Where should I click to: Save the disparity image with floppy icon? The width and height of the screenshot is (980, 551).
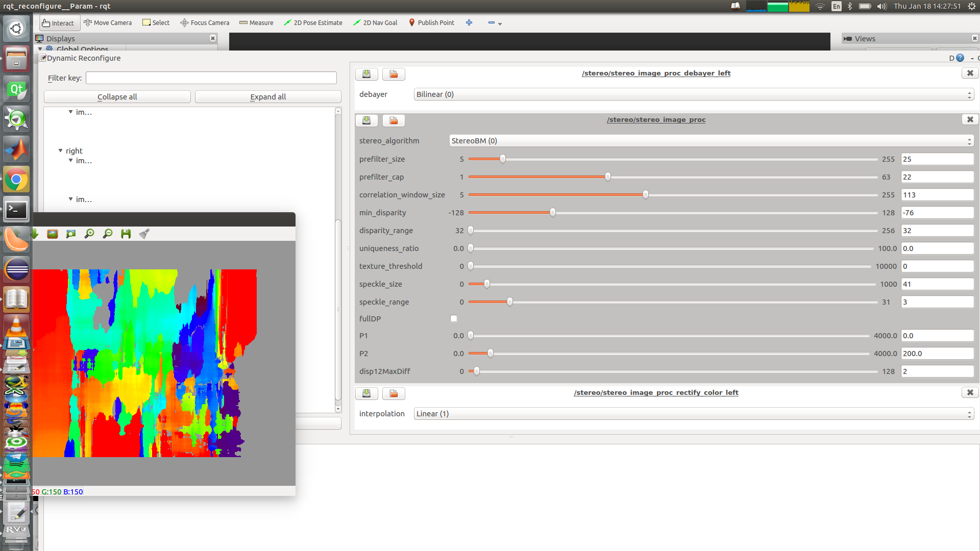(126, 234)
